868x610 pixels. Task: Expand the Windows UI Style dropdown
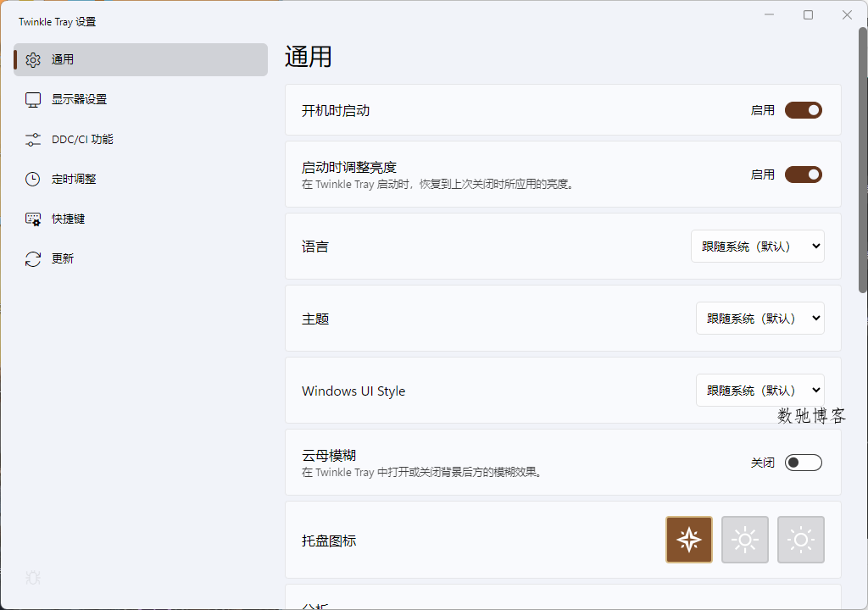coord(760,391)
